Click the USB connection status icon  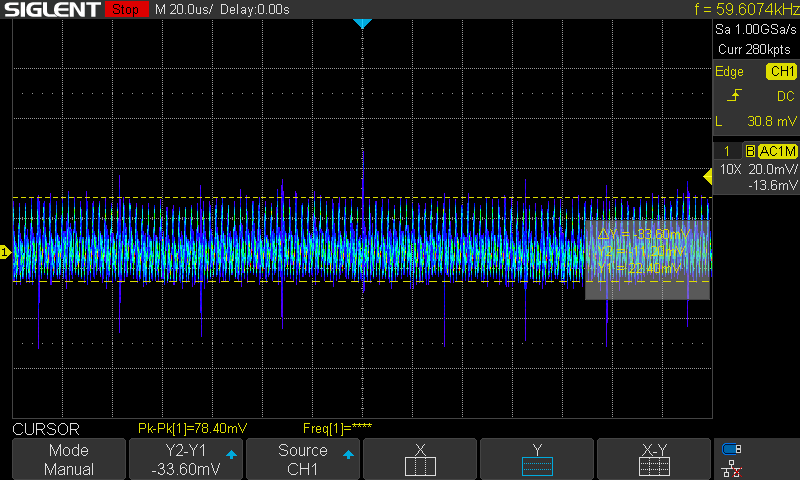pos(732,449)
